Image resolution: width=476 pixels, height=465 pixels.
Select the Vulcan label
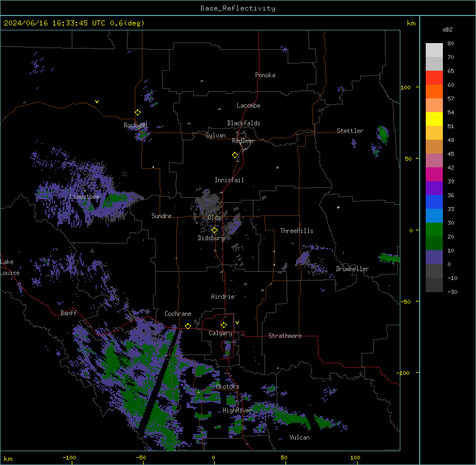(300, 437)
